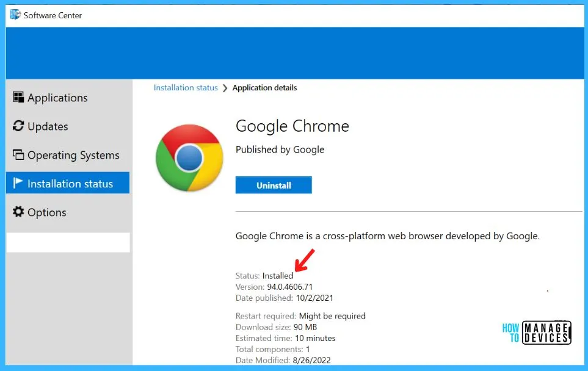This screenshot has width=588, height=371.
Task: Open the Updates section label
Action: coord(48,127)
